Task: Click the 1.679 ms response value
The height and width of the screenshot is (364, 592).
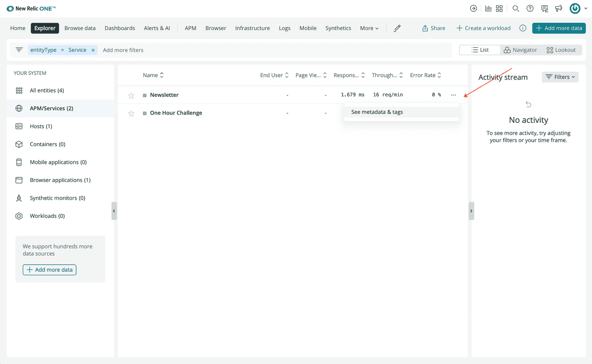Action: coord(353,95)
